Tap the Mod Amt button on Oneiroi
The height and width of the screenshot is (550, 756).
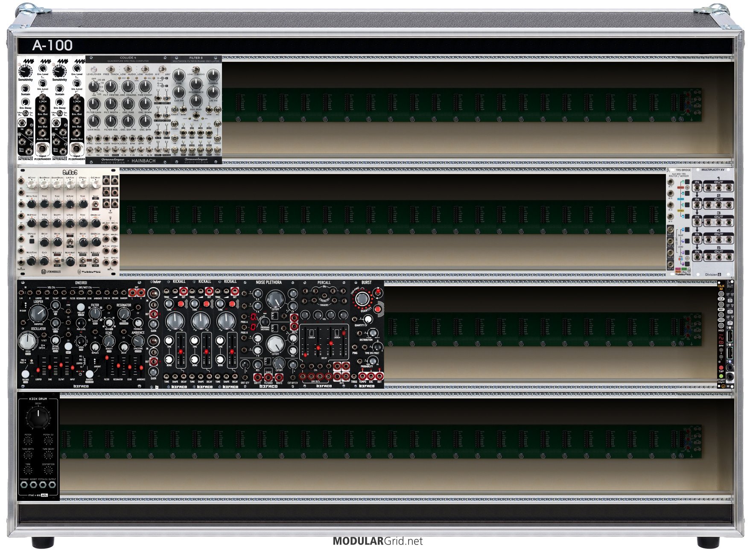tap(80, 307)
